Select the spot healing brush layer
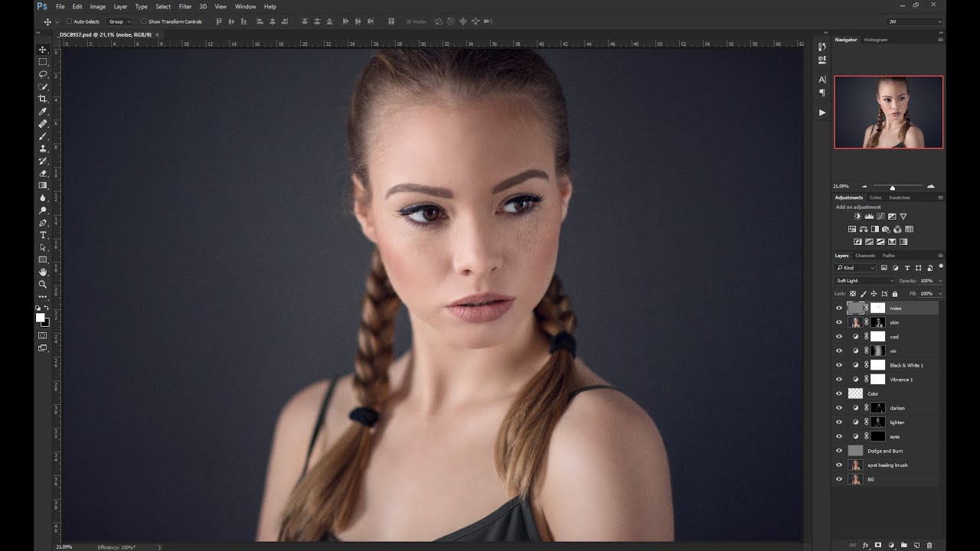 [886, 465]
